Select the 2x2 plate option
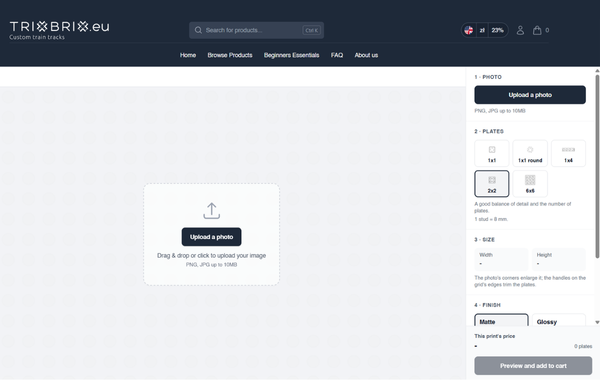 pos(492,184)
